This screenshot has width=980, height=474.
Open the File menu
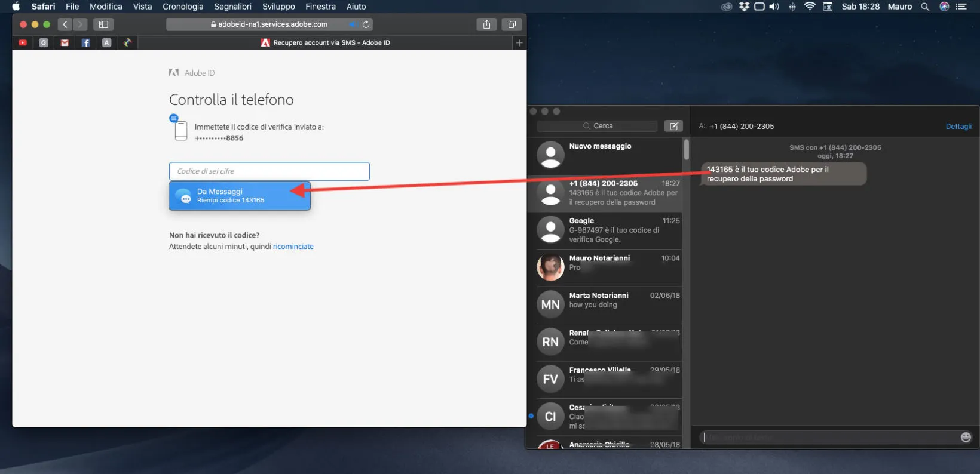[72, 7]
